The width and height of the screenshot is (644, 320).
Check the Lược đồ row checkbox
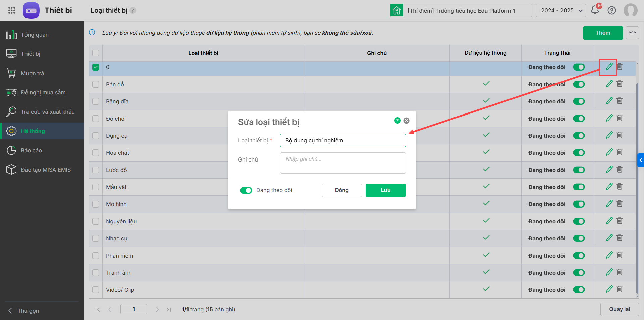pos(96,170)
